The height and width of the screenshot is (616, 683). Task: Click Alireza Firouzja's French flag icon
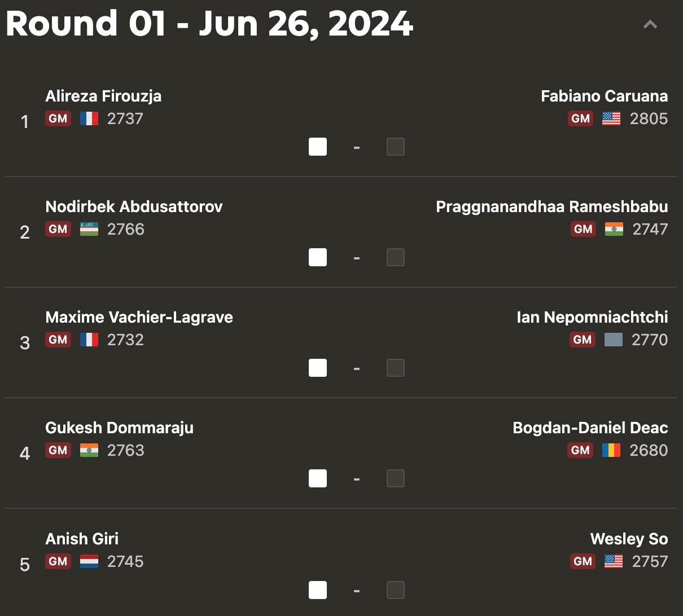[x=89, y=118]
